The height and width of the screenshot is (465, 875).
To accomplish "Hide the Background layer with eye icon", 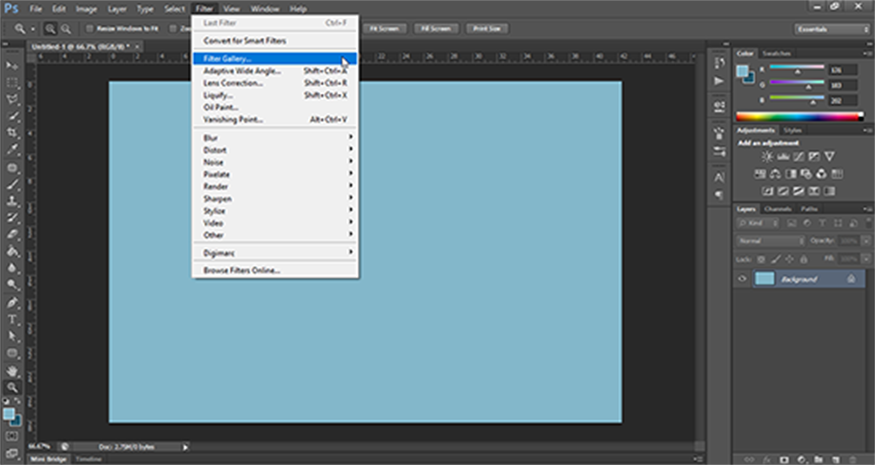I will (742, 279).
